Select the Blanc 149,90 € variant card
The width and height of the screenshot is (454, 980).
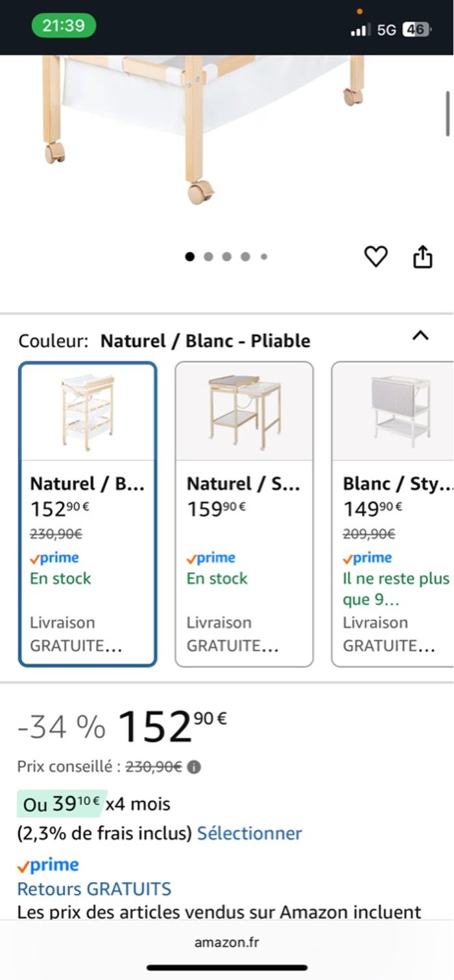(393, 514)
